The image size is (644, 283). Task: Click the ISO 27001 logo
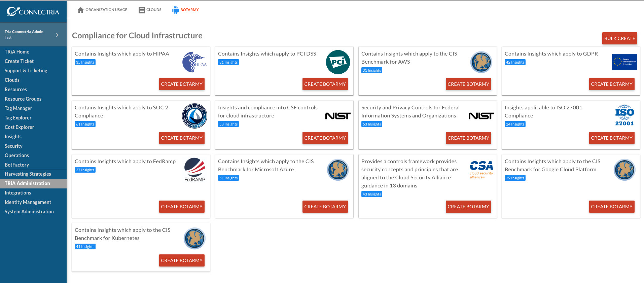[x=624, y=115]
